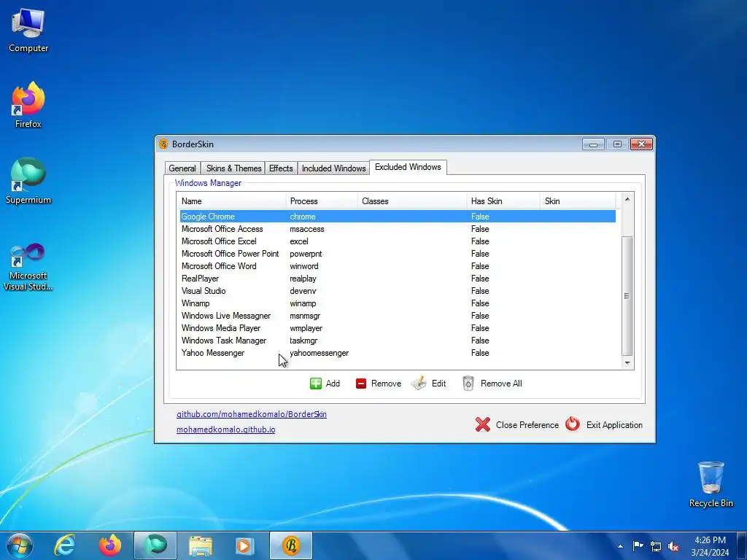Select the Windows Live Messagner row
Image resolution: width=747 pixels, height=560 pixels.
tap(398, 315)
